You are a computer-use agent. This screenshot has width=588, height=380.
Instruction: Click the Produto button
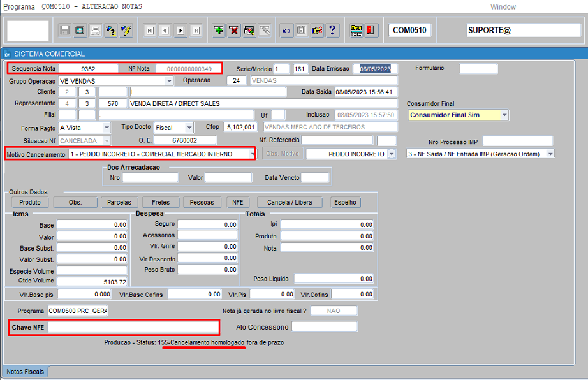(x=30, y=202)
